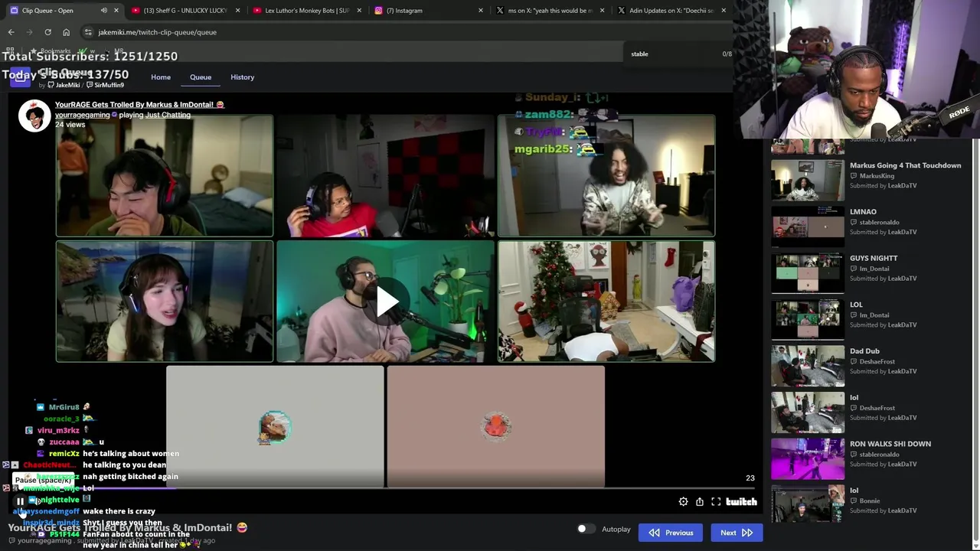Click the yourragegaming channel link
This screenshot has height=551, width=980.
pyautogui.click(x=82, y=115)
